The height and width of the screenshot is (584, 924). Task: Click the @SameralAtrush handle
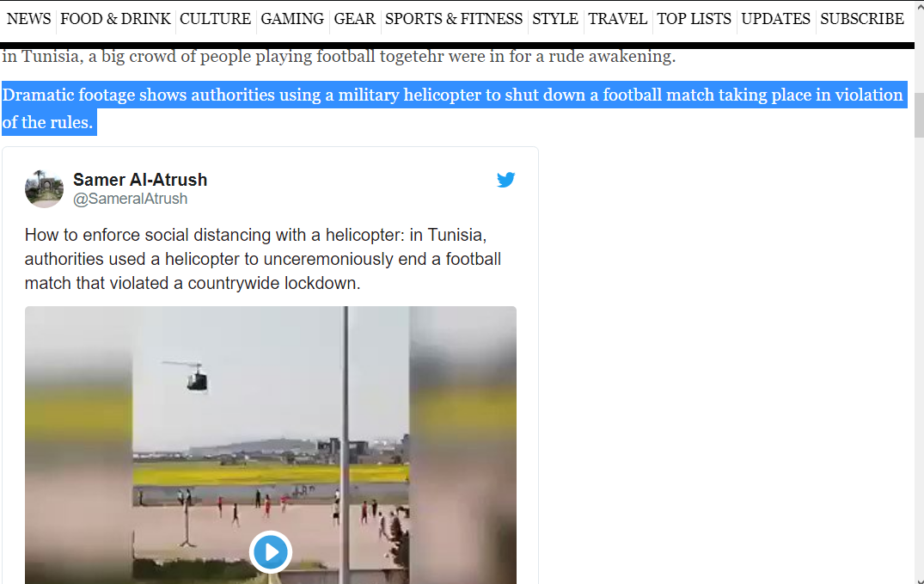(x=131, y=199)
